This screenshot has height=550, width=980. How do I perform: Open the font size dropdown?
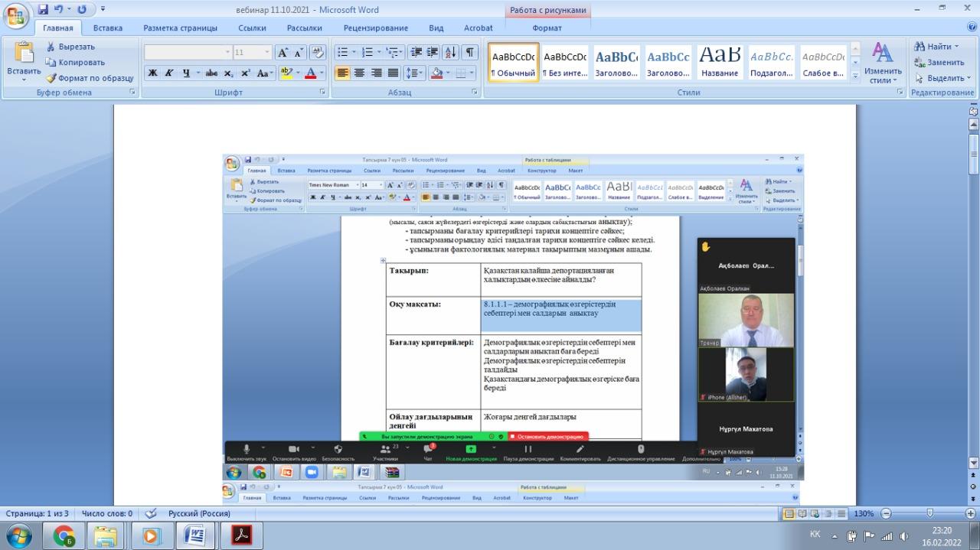(267, 53)
